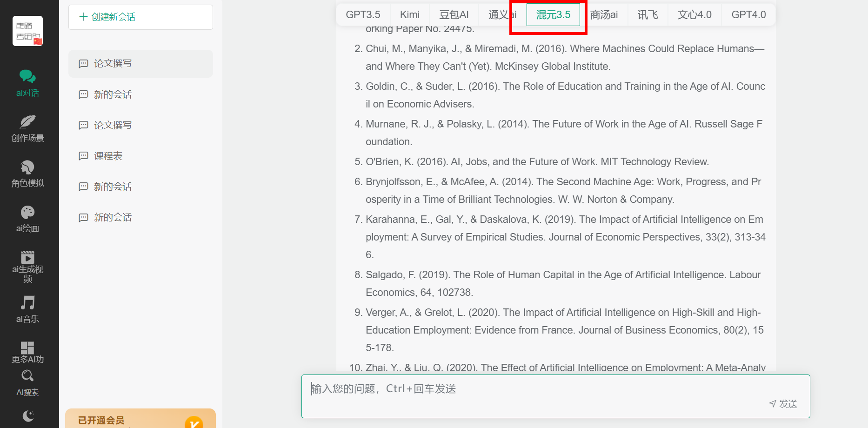Toggle dark mode moon icon

point(28,415)
